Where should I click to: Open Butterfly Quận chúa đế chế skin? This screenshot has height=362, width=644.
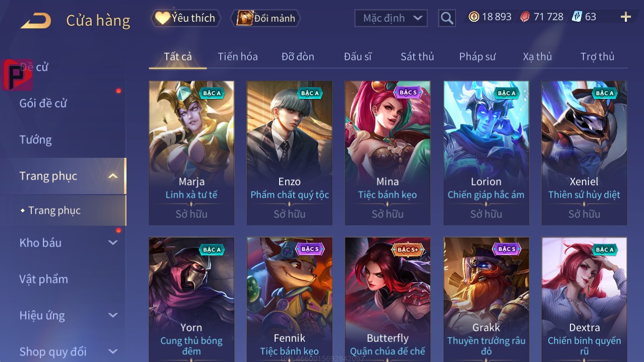pos(388,299)
